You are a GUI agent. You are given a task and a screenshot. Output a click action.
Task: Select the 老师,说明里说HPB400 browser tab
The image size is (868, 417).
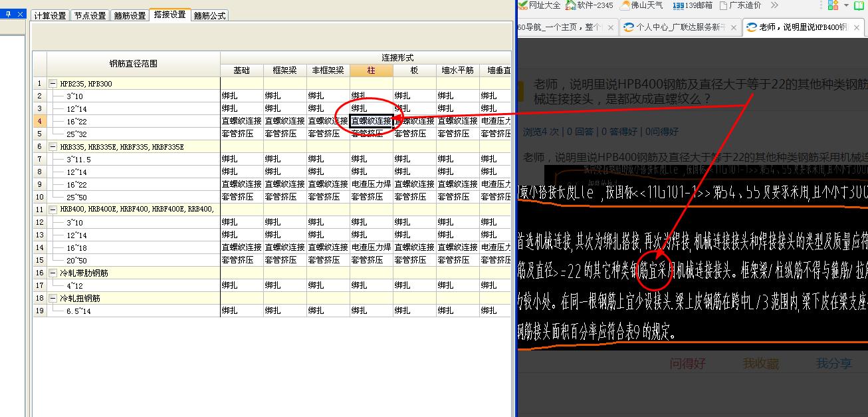click(803, 27)
